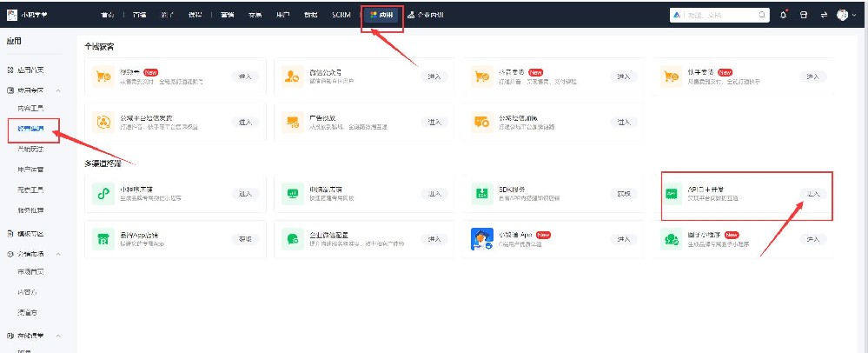Screen dimensions: 868x353
Task: Click the action button on 品牌App店铺 card
Action: pos(245,239)
